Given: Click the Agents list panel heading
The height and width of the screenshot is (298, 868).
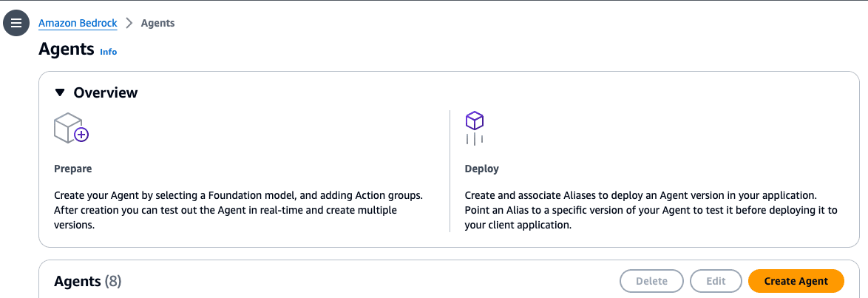Looking at the screenshot, I should pos(78,281).
